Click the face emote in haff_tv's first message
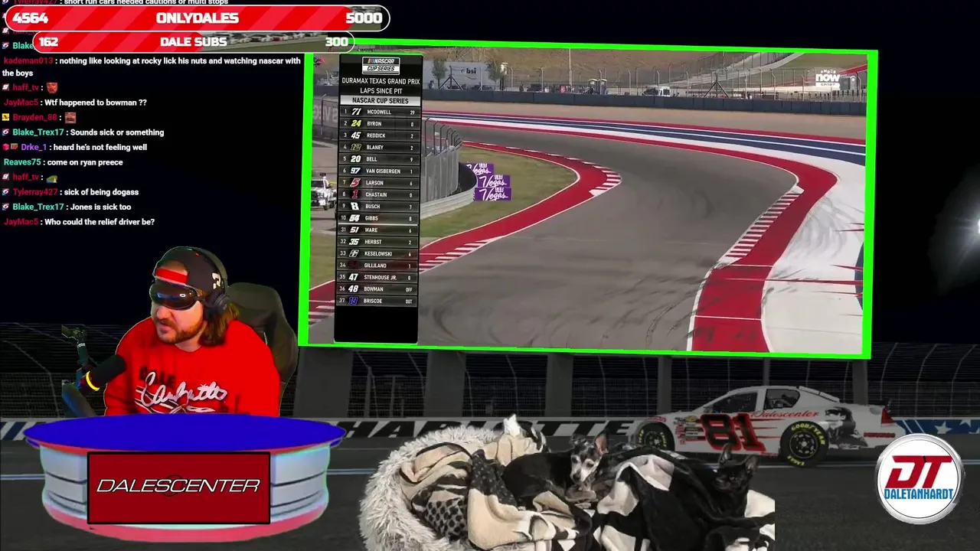Image resolution: width=980 pixels, height=551 pixels. 52,87
